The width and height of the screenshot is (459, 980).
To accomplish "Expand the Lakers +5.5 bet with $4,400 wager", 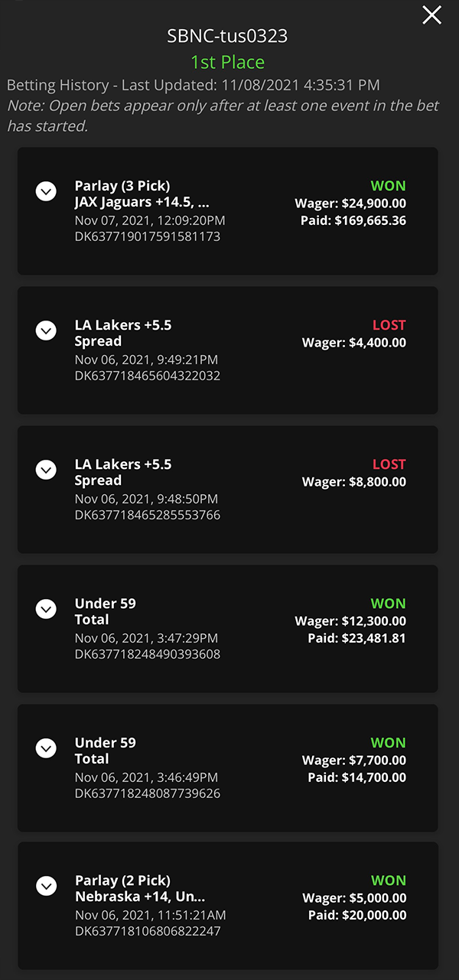I will click(46, 330).
